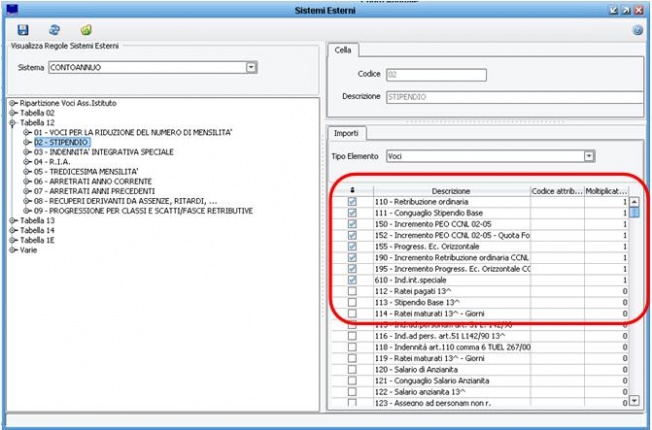Select 08 - RECUPERI DERIVANTI DA ASSENZE
Screen dimensions: 652x430
click(x=126, y=201)
